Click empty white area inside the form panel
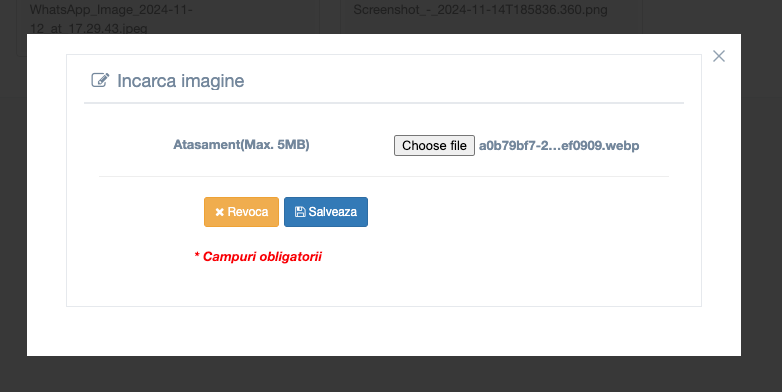Image resolution: width=782 pixels, height=392 pixels. coord(524,249)
